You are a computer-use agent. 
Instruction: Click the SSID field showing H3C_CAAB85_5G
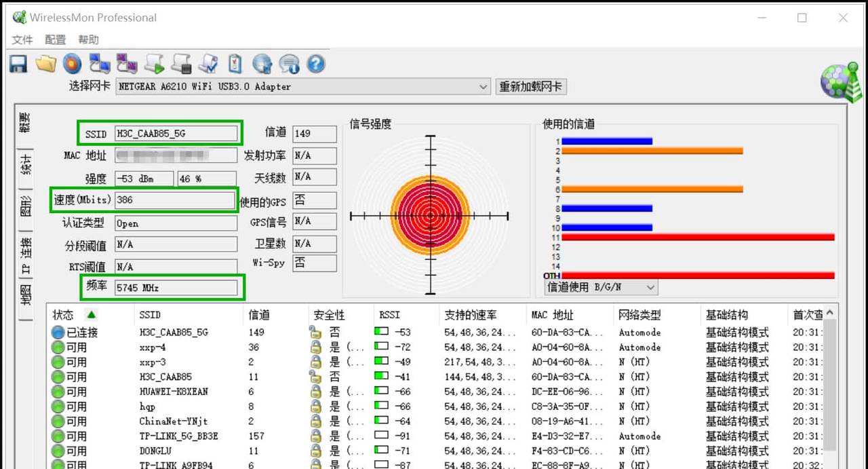(x=176, y=134)
